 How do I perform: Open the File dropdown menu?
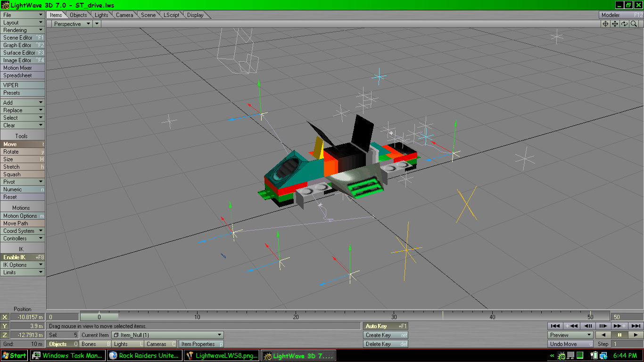[23, 15]
